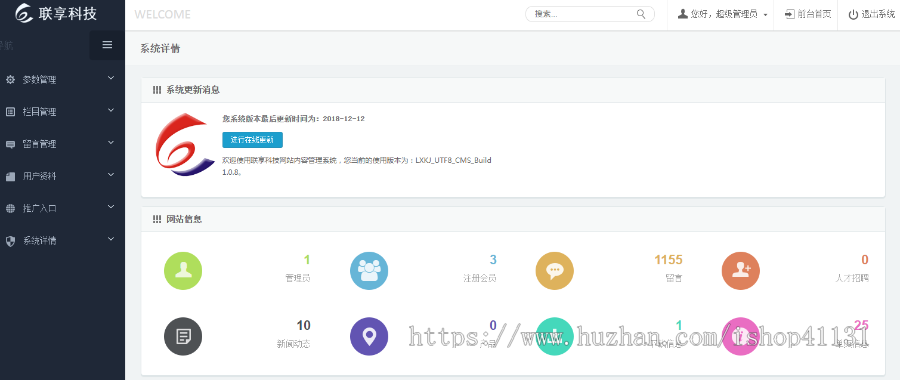Open the 推广入口 menu
Screen dimensions: 900x380
pos(62,208)
